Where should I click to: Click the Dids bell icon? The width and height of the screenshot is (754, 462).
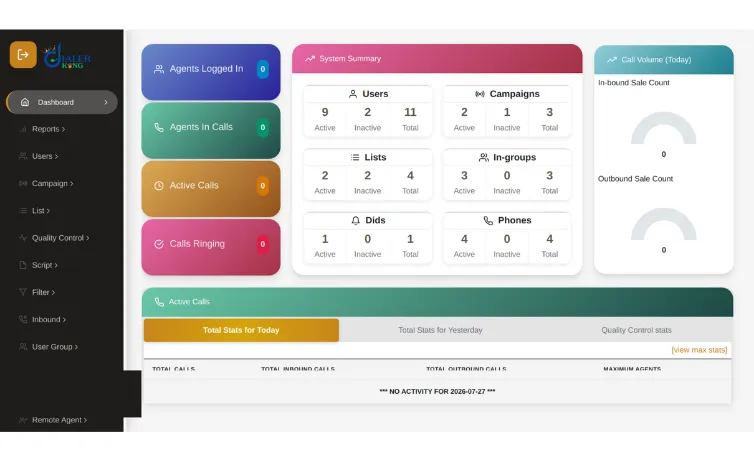pyautogui.click(x=355, y=220)
